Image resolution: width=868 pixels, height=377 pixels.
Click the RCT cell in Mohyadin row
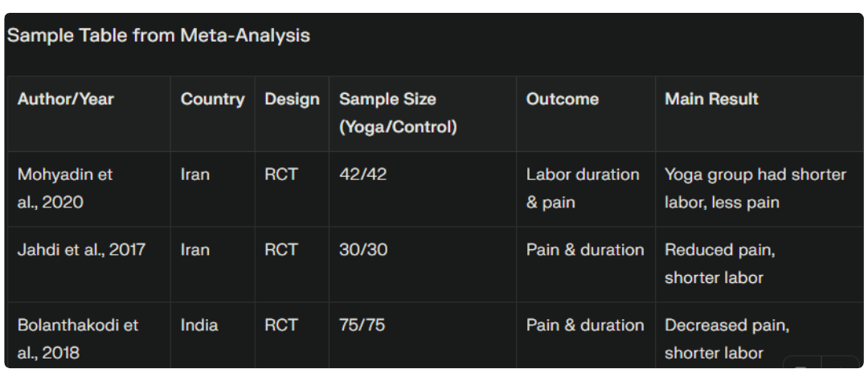[x=280, y=174]
